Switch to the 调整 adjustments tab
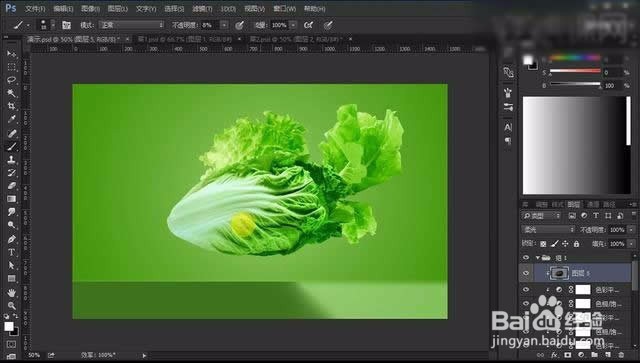Image resolution: width=640 pixels, height=363 pixels. coord(542,204)
